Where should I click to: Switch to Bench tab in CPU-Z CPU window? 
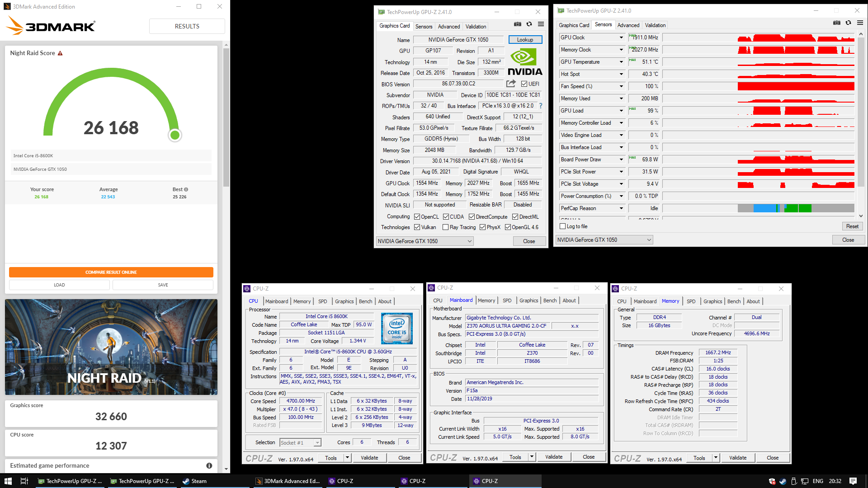pos(365,301)
